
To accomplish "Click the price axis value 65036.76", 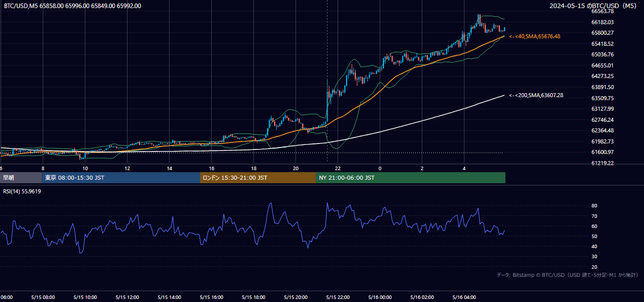I will [x=602, y=54].
